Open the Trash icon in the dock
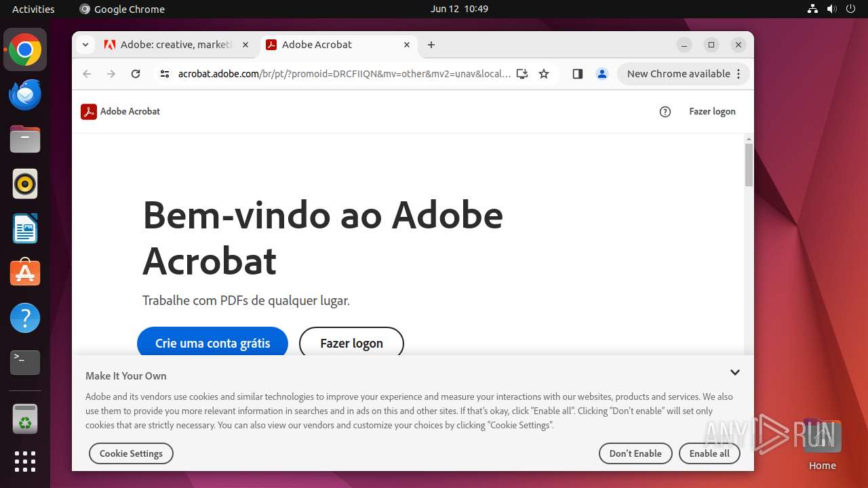 pyautogui.click(x=25, y=419)
